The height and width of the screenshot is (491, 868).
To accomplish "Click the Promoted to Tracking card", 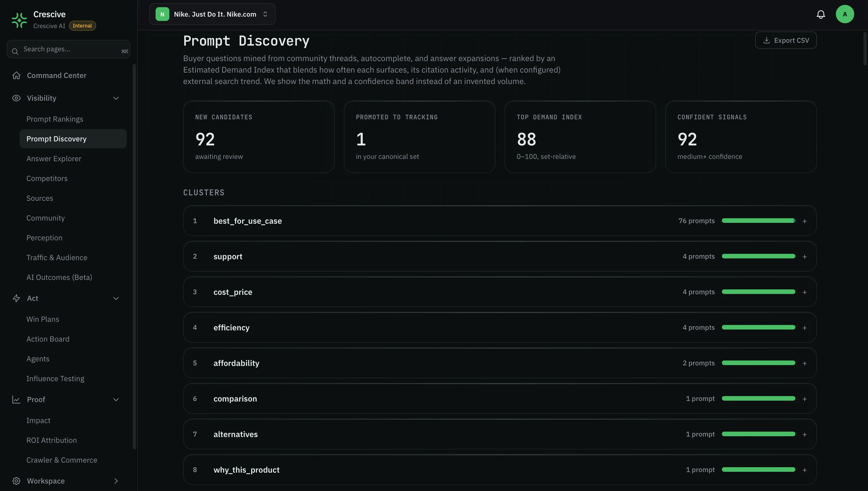I will (419, 137).
